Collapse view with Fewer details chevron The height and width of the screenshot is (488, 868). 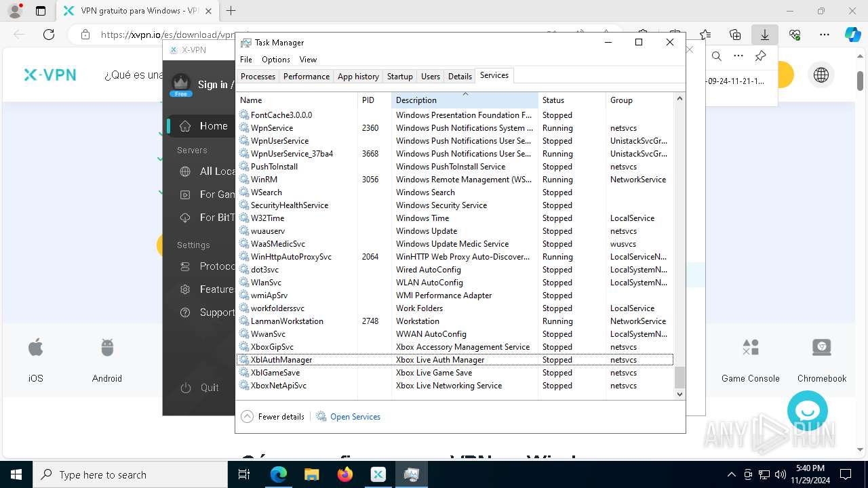pyautogui.click(x=247, y=416)
